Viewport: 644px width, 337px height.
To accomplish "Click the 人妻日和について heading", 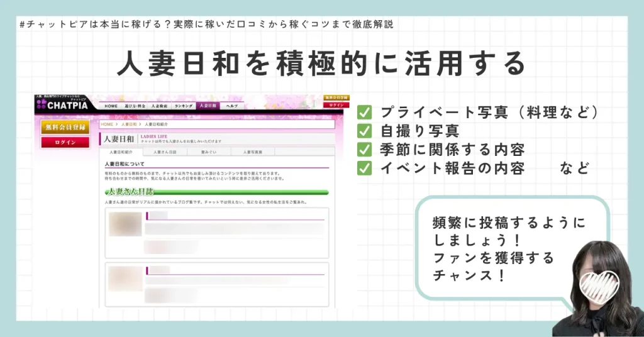I will click(125, 163).
